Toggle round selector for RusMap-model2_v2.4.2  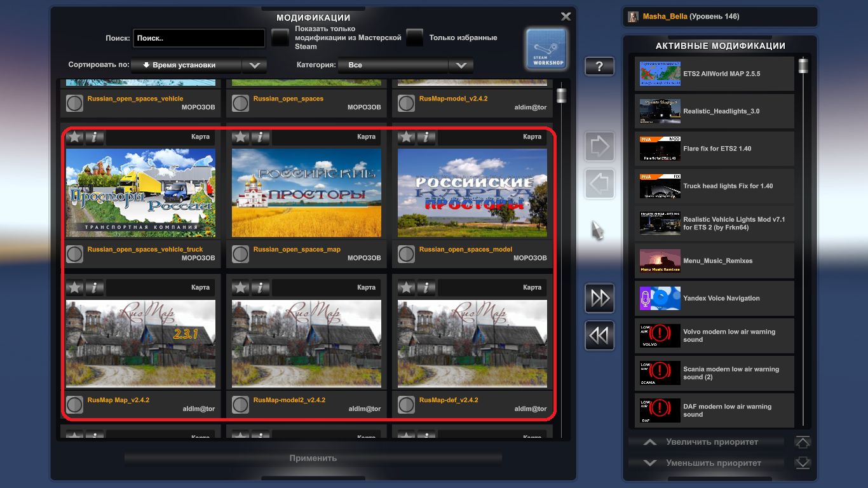point(240,405)
